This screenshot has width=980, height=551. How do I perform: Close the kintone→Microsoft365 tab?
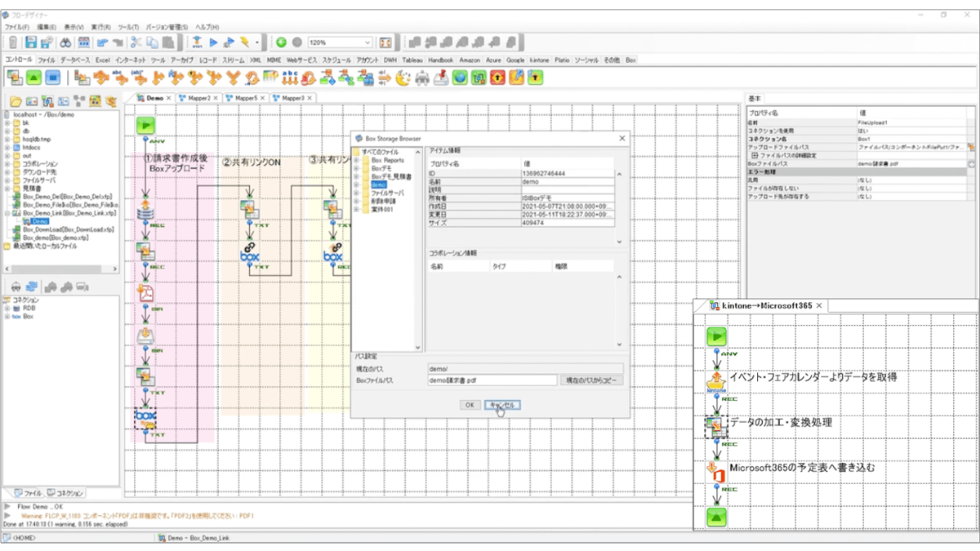(820, 305)
